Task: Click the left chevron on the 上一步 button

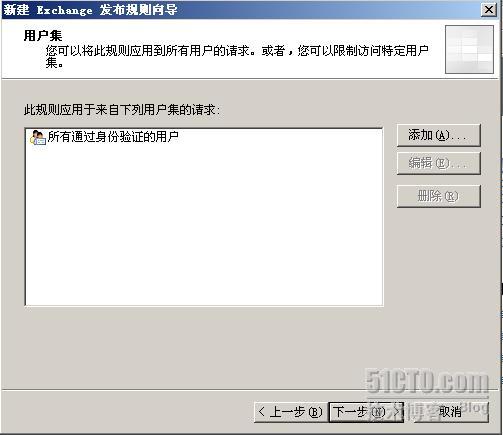Action: pyautogui.click(x=262, y=412)
